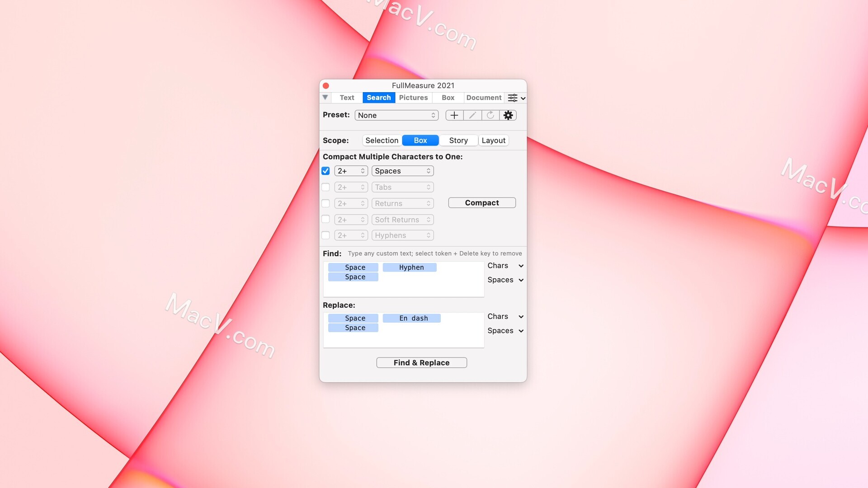Click the refresh/reset preset icon
Screen dimensions: 868x488
click(490, 115)
